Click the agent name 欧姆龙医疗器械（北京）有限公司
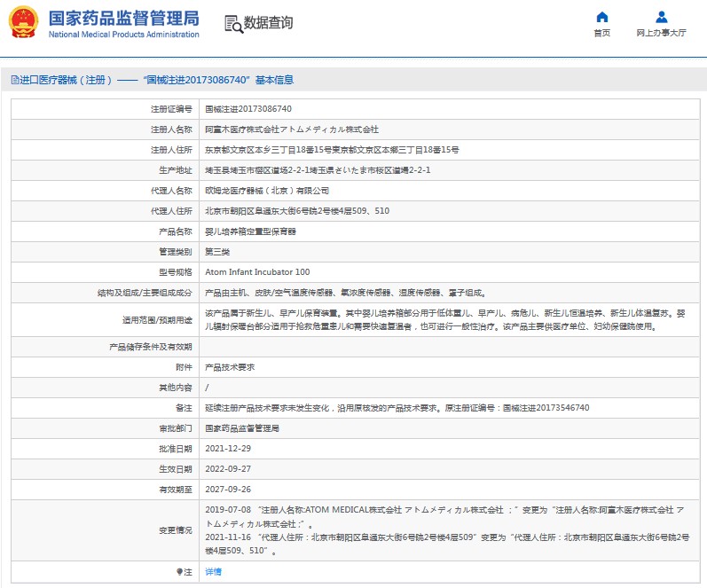707x588 pixels. click(267, 191)
